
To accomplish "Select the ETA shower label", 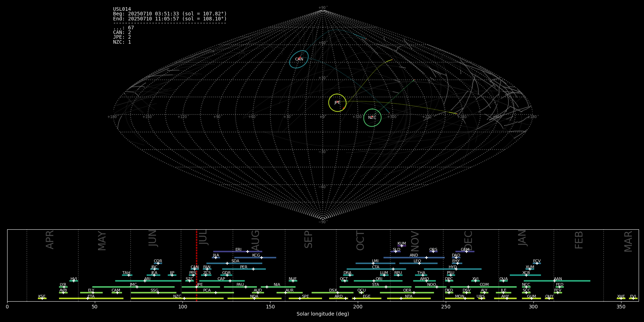I will point(91,297).
